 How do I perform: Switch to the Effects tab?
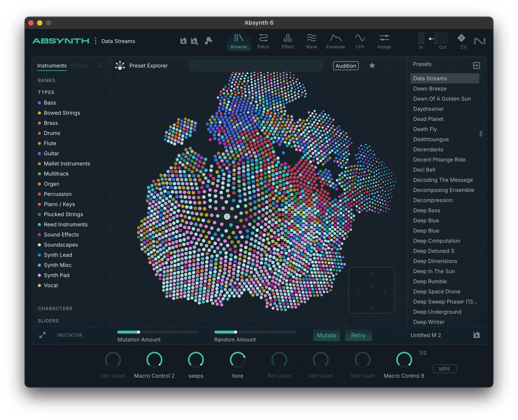click(78, 65)
